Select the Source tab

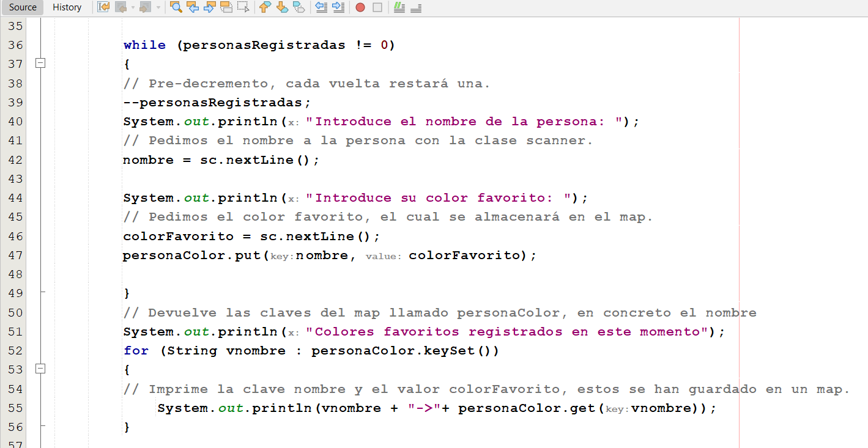(x=22, y=7)
